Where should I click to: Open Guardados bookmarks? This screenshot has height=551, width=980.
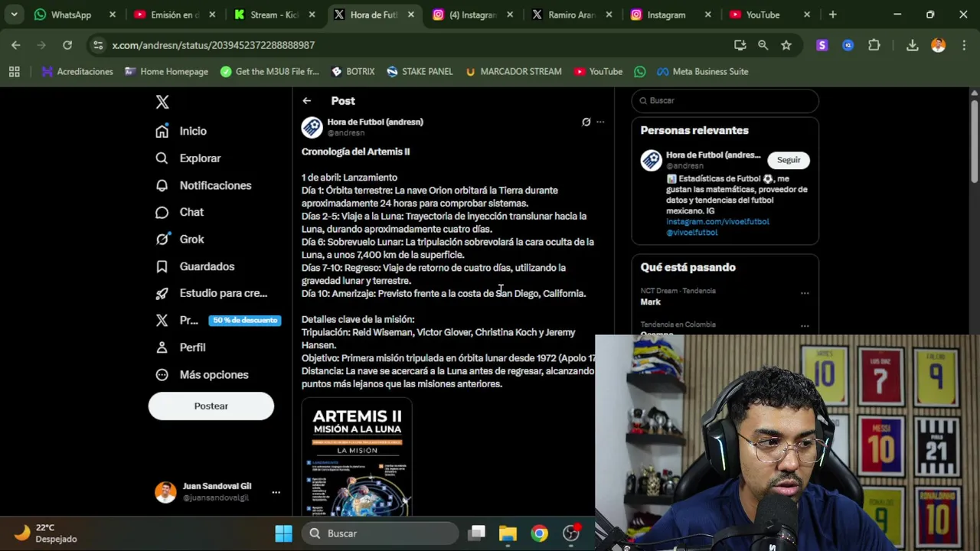tap(195, 266)
